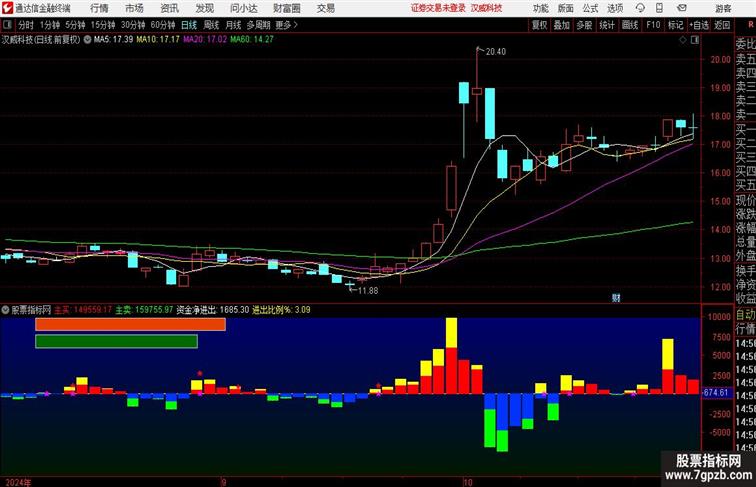
Task: Click the 2024年 date axis label
Action: click(x=18, y=482)
